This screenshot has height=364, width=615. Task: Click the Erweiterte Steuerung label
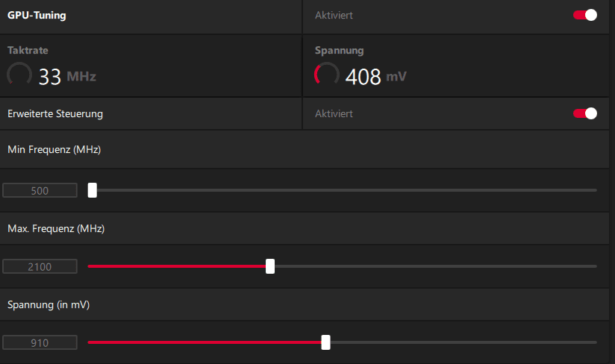[55, 114]
